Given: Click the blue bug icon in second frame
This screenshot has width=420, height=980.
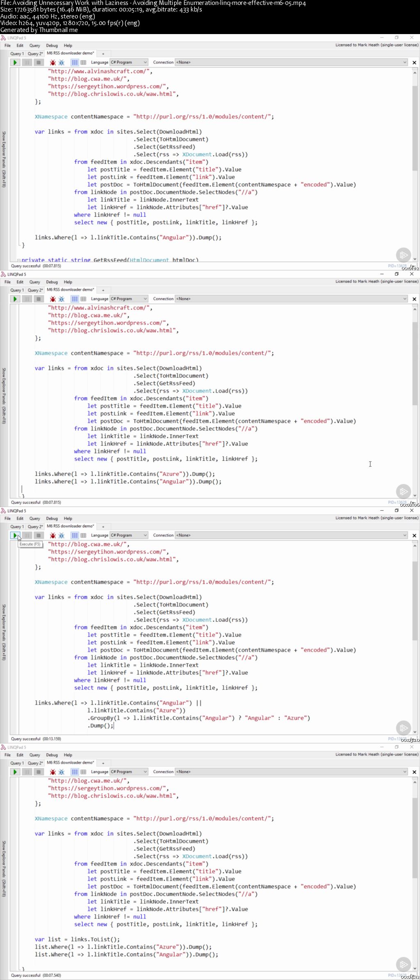Looking at the screenshot, I should (x=62, y=299).
